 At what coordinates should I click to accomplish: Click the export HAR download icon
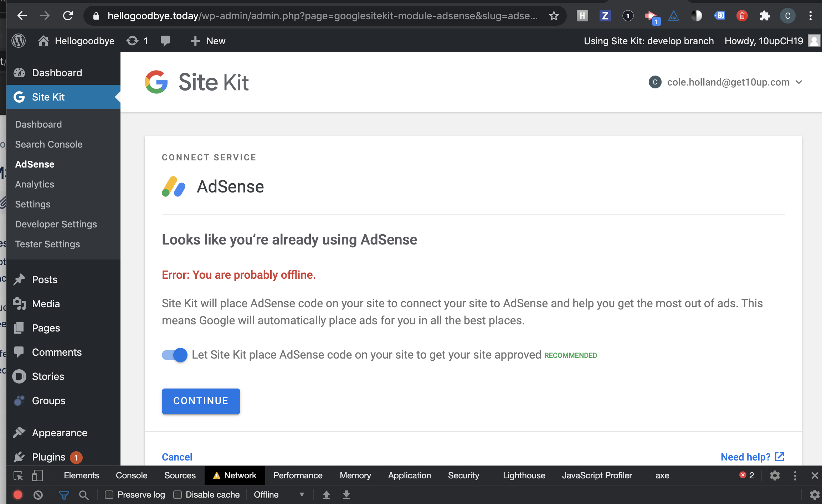click(x=346, y=495)
